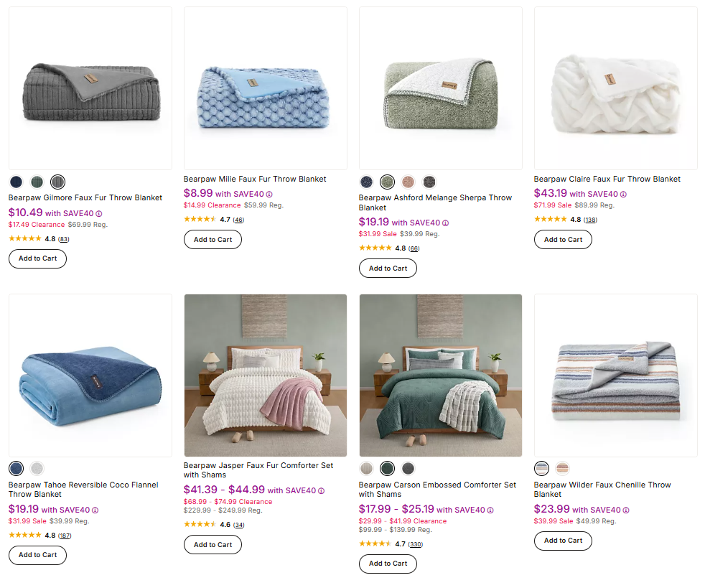Add the Claire Faux Fur Throw to cart
This screenshot has width=705, height=588.
(563, 239)
